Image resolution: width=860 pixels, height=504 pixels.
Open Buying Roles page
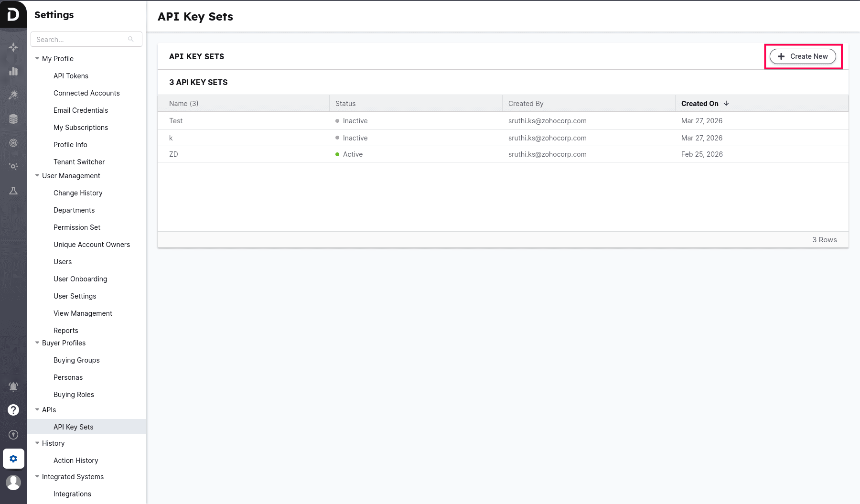pos(74,395)
